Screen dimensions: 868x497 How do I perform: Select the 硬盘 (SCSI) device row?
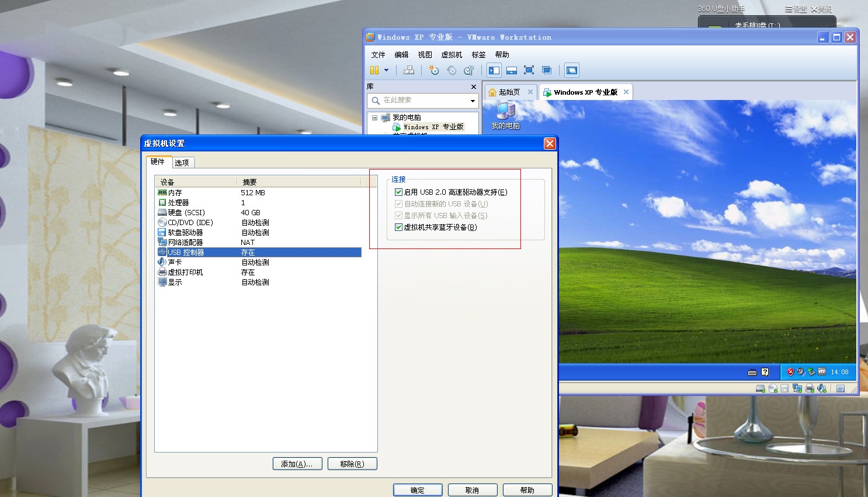(x=259, y=212)
